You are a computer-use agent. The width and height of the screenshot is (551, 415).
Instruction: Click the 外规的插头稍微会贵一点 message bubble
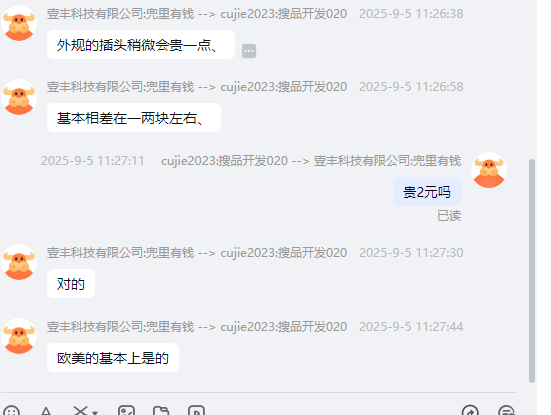(141, 45)
